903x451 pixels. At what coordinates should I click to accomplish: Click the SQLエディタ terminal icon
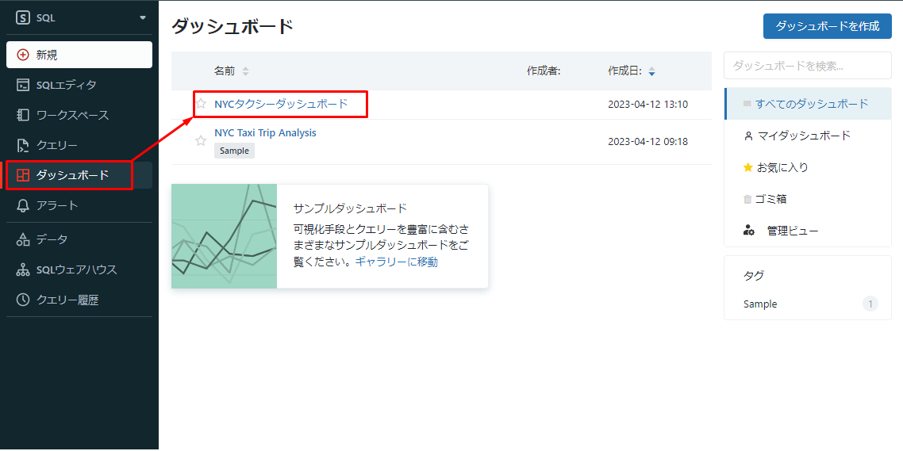click(22, 85)
